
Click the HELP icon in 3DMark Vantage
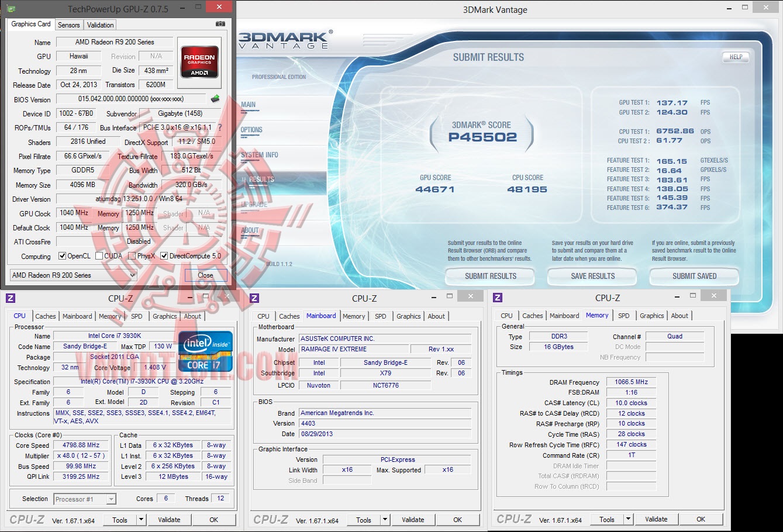tap(735, 57)
